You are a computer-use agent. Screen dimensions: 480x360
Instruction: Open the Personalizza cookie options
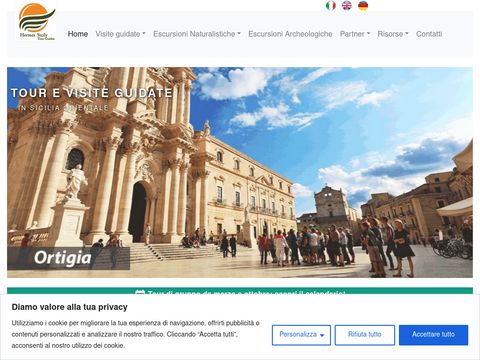click(301, 335)
